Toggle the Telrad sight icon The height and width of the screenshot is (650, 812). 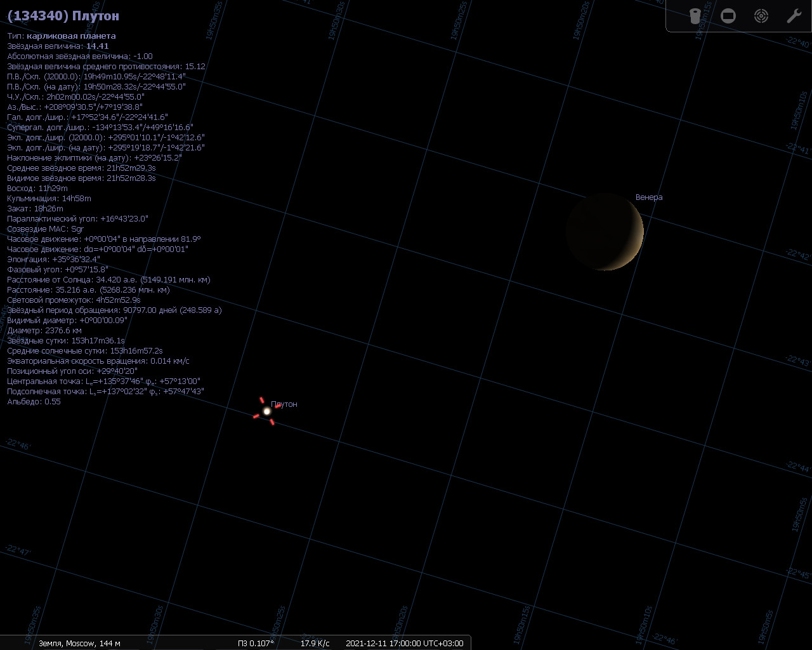761,16
